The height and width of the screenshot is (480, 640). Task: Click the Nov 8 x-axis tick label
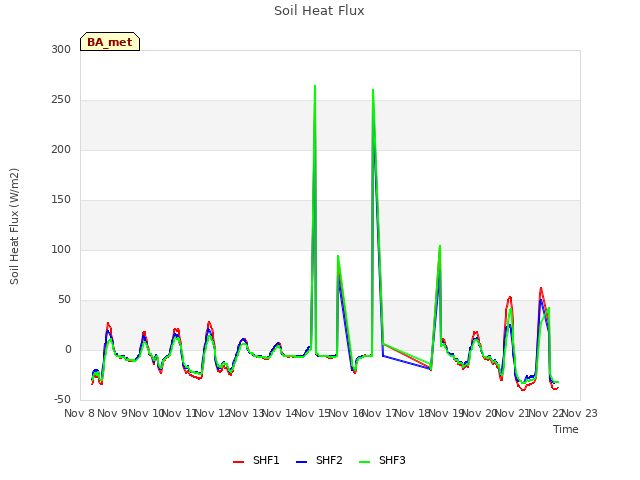pos(79,413)
